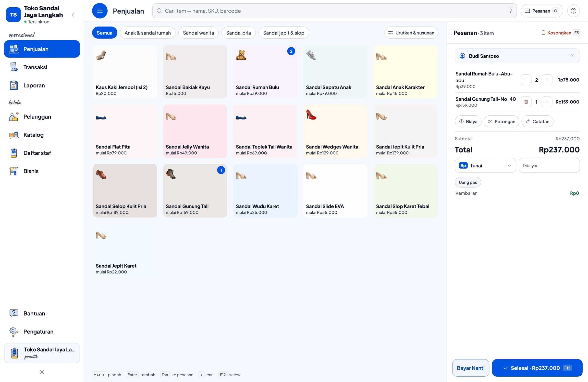Open Urutkan & susunan options
The image size is (588, 382).
click(x=411, y=33)
